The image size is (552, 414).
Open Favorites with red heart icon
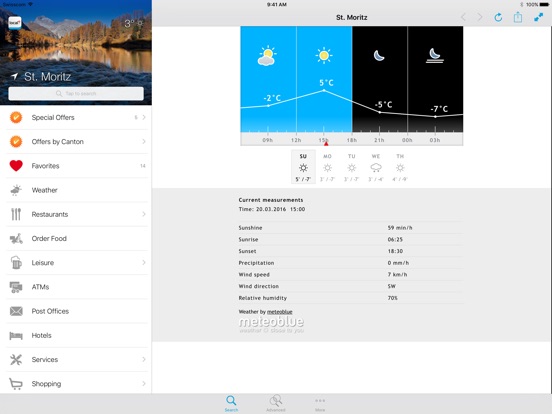76,166
